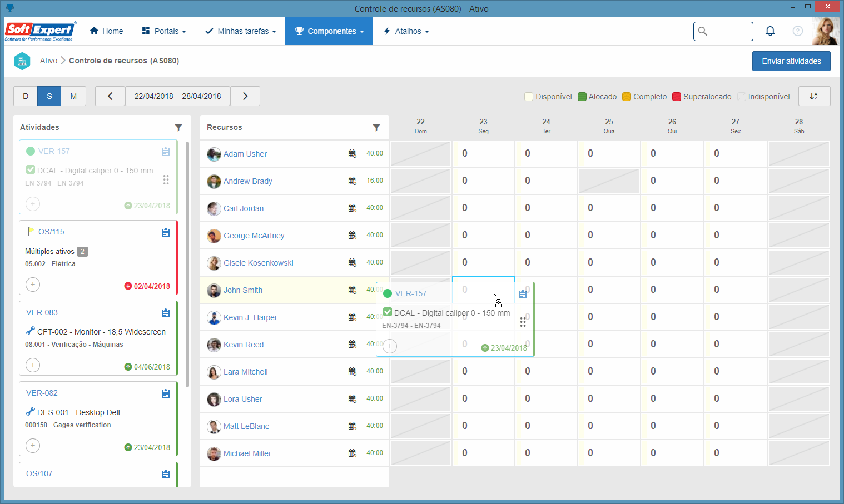Click in the top search field
This screenshot has width=844, height=504.
723,31
